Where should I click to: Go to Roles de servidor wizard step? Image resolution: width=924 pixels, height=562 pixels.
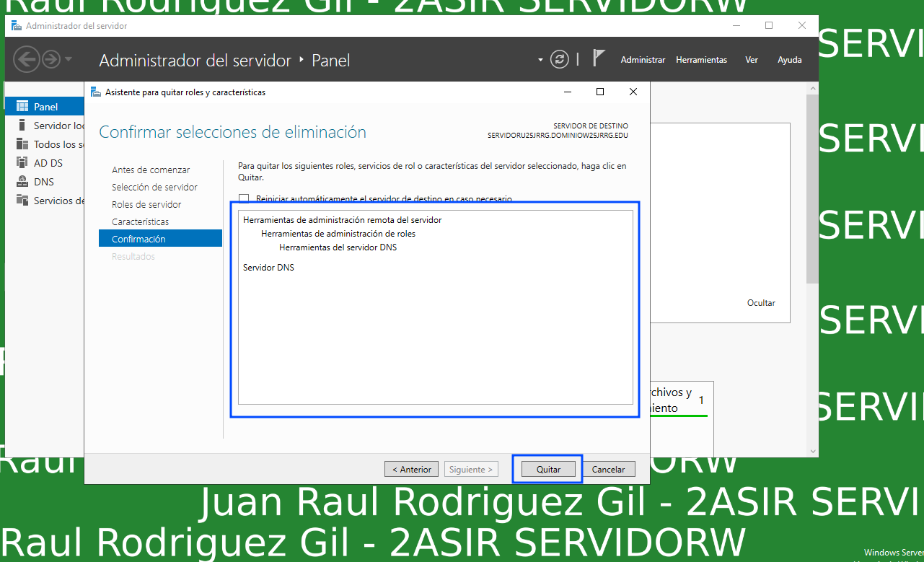(146, 204)
